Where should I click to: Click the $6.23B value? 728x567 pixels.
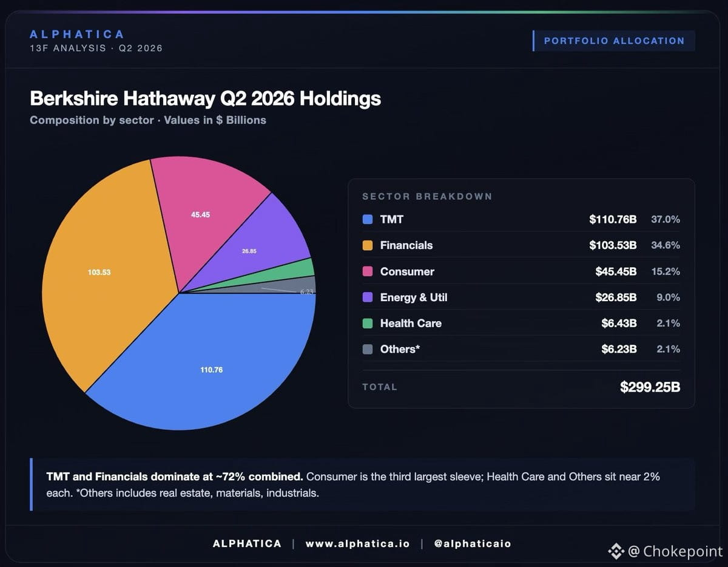pos(619,349)
